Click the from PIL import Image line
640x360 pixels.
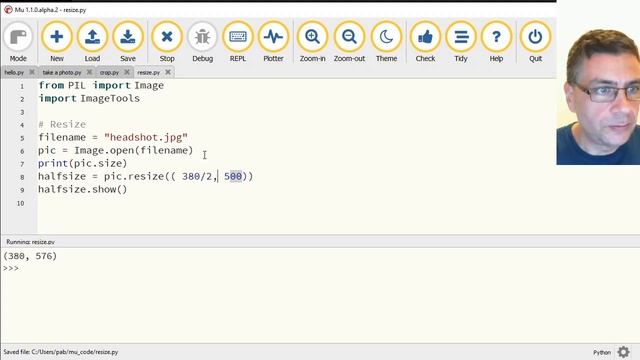tap(101, 85)
